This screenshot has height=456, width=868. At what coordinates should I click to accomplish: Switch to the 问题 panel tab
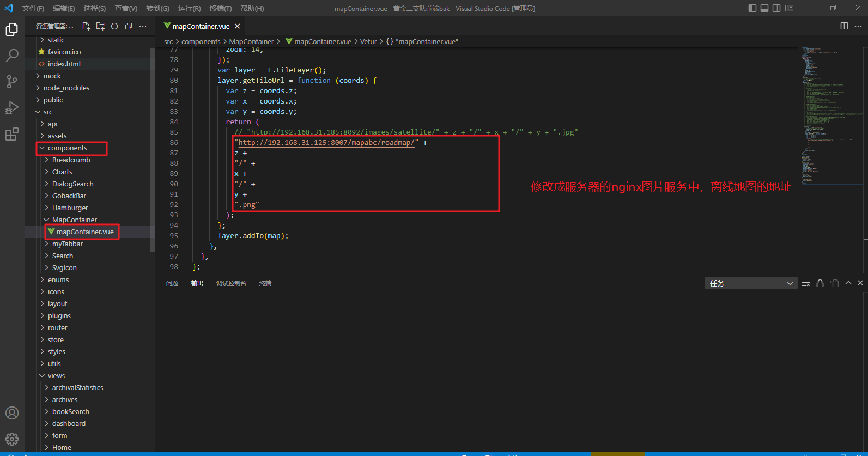tap(172, 283)
